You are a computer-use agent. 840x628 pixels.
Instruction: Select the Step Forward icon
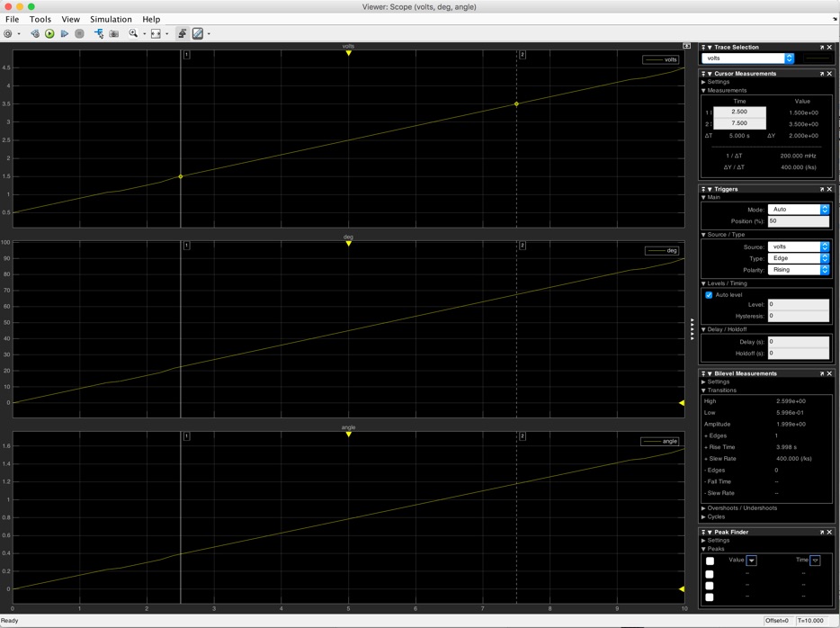click(x=65, y=34)
